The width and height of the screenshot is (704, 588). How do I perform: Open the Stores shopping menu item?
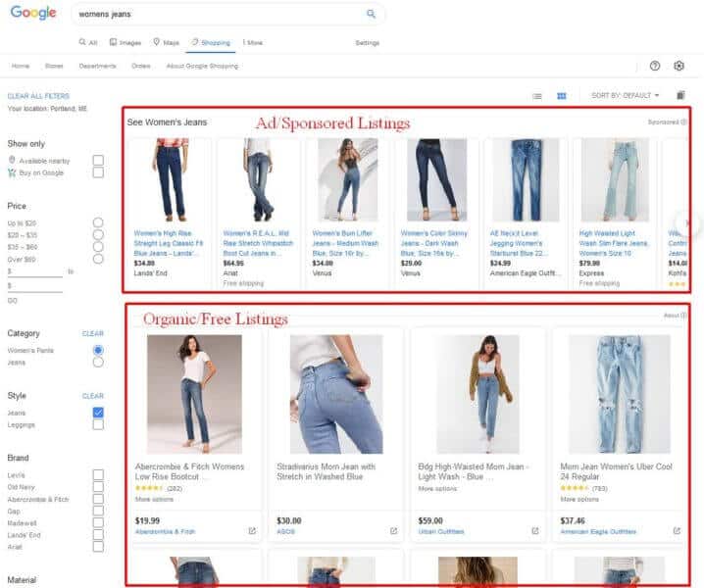[54, 66]
